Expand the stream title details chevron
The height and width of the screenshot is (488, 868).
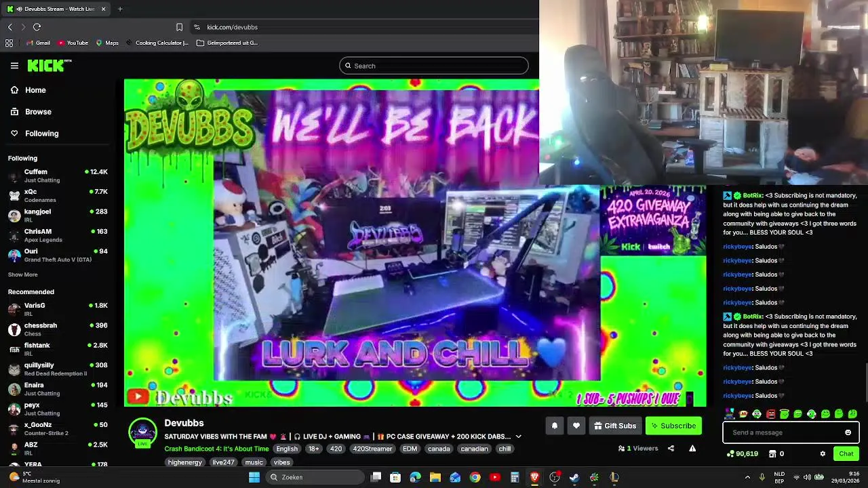coord(518,436)
